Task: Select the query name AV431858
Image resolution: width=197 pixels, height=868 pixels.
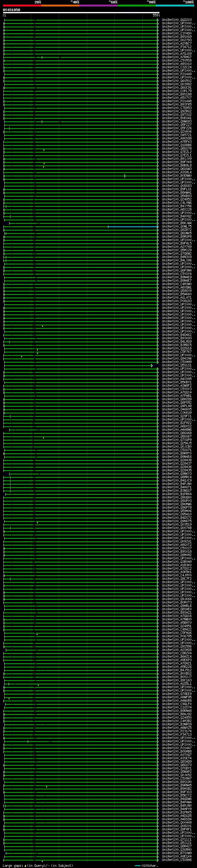Action: coord(11,10)
